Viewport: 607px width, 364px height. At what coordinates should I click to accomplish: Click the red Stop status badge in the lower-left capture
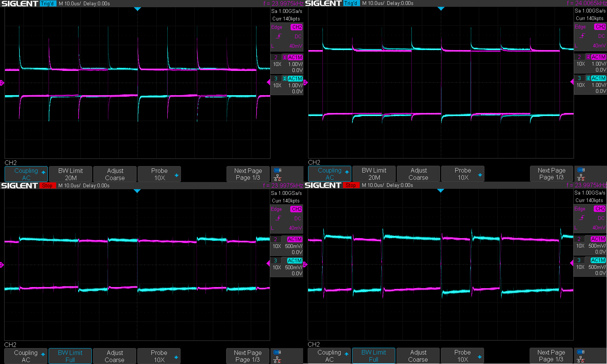pos(47,185)
